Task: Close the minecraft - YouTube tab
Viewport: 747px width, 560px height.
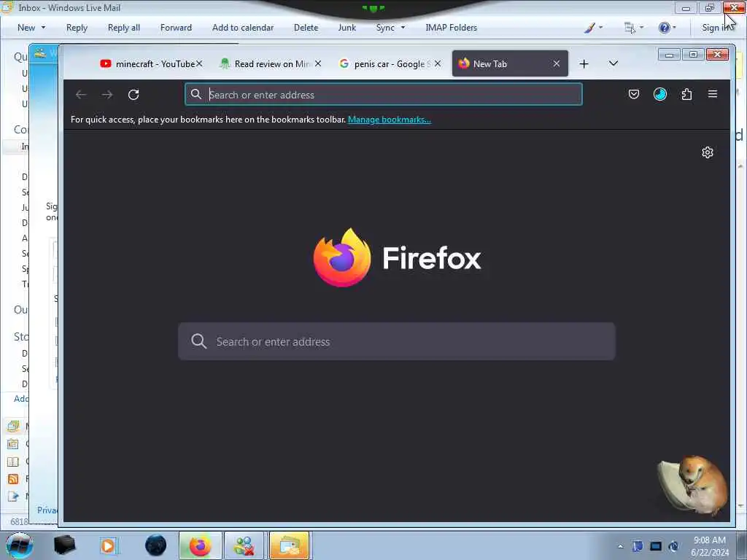Action: 199,63
